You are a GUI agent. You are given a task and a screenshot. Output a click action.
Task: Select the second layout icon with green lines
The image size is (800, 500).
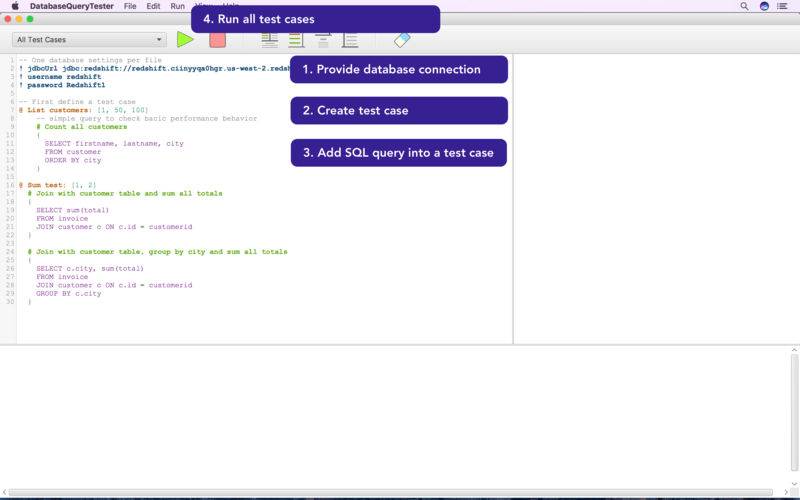296,40
